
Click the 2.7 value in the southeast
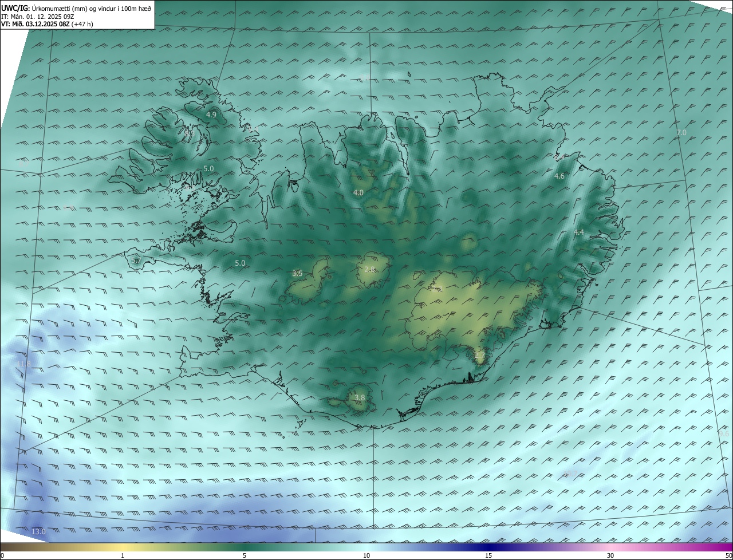(480, 356)
